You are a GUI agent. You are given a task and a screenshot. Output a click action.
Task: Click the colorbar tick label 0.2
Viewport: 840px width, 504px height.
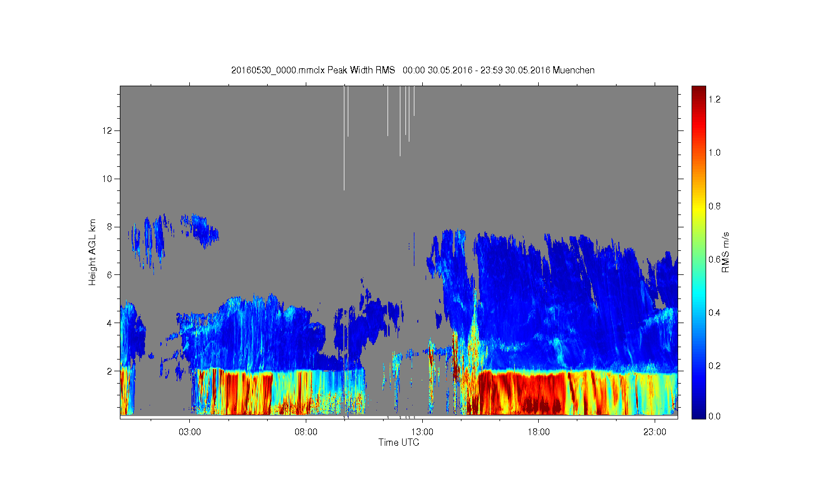(x=715, y=366)
